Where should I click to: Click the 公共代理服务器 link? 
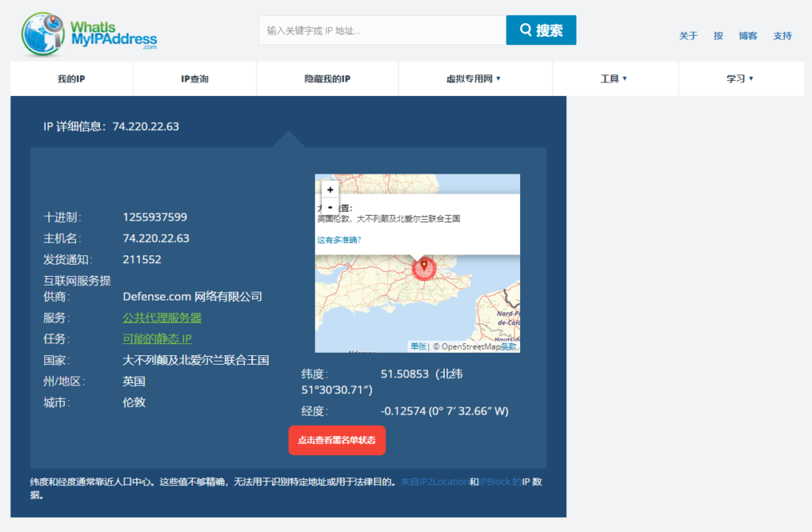point(162,318)
